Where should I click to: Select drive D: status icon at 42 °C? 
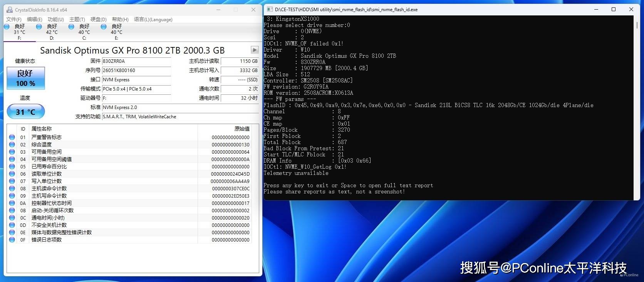point(39,27)
